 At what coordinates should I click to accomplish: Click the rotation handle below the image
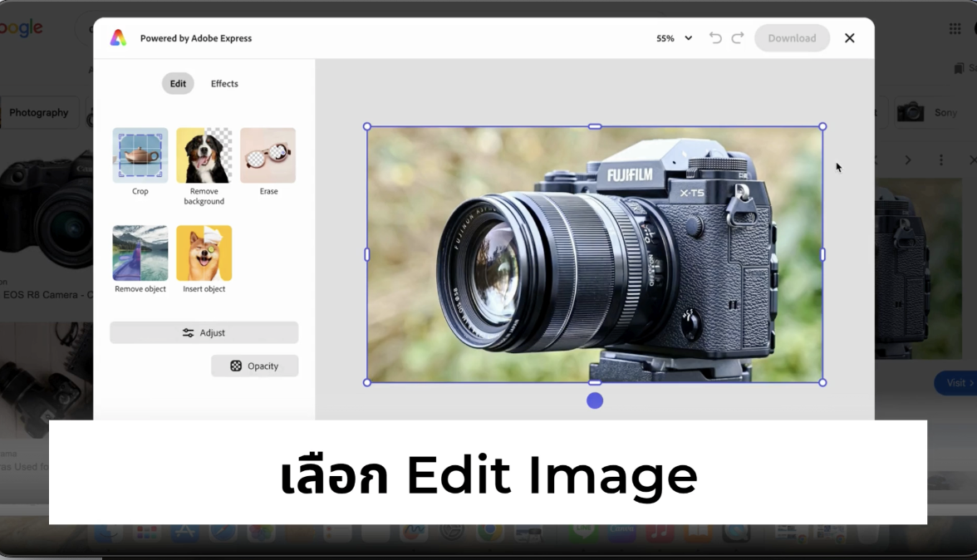(x=595, y=400)
